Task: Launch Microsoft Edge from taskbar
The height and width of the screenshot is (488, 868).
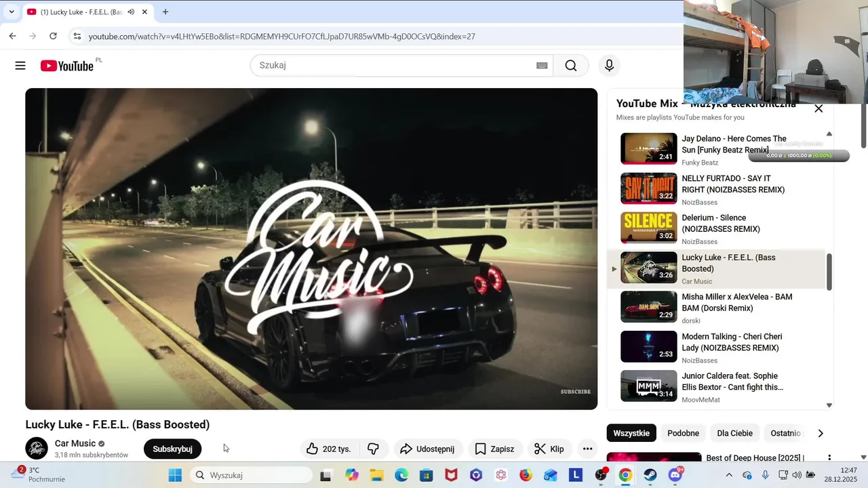Action: [x=401, y=475]
